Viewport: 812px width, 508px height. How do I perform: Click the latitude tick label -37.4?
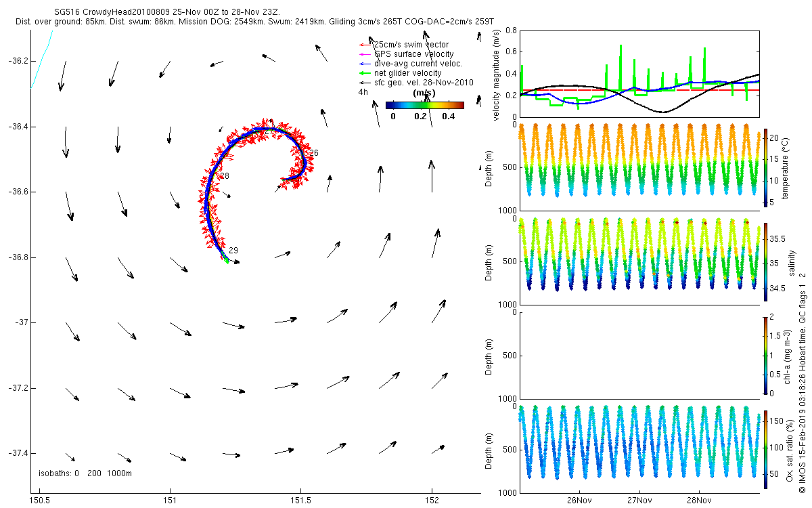click(17, 454)
